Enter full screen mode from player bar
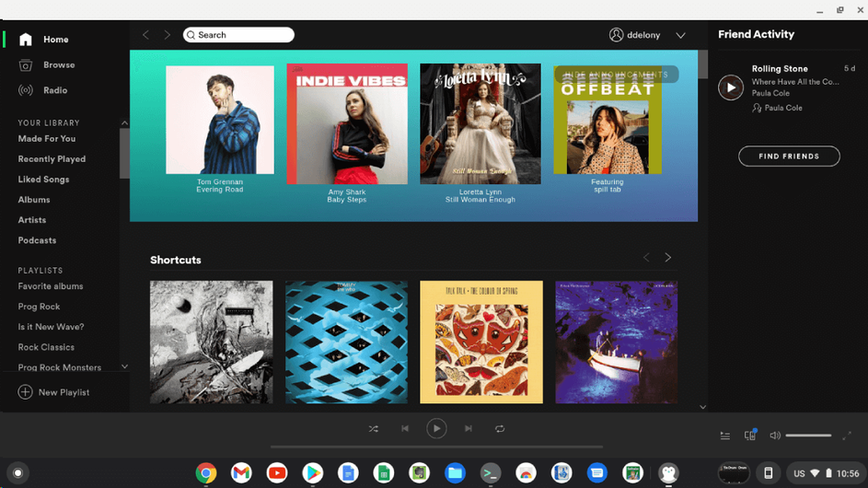 click(848, 436)
